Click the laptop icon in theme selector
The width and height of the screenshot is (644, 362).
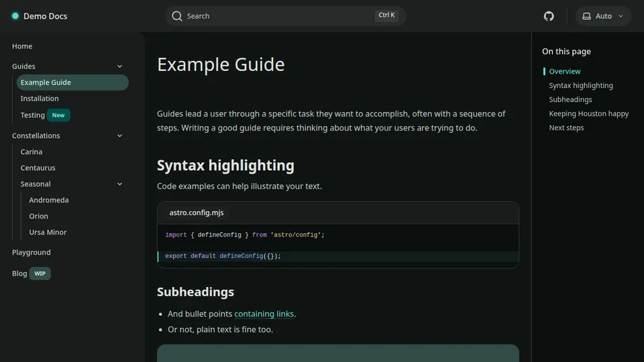click(x=586, y=16)
